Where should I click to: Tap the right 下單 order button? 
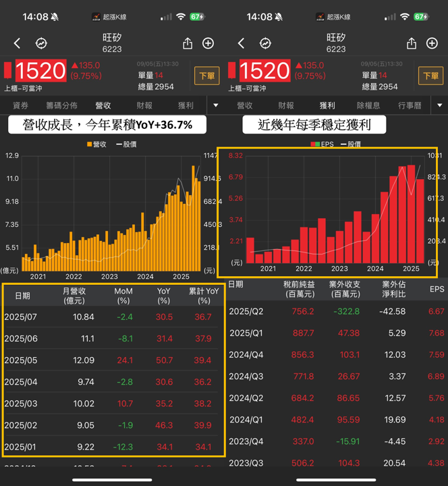coord(431,76)
